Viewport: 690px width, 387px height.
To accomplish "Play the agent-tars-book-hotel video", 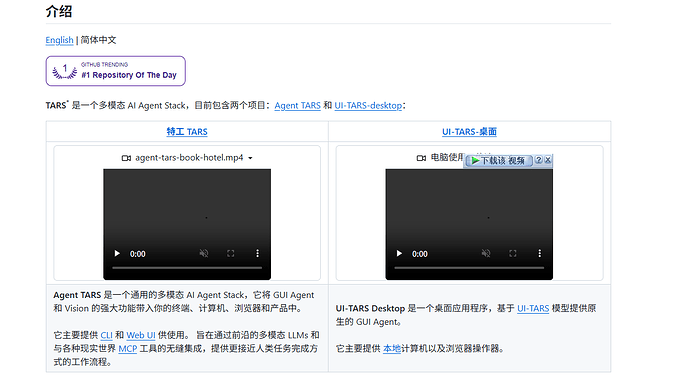I will pos(117,254).
